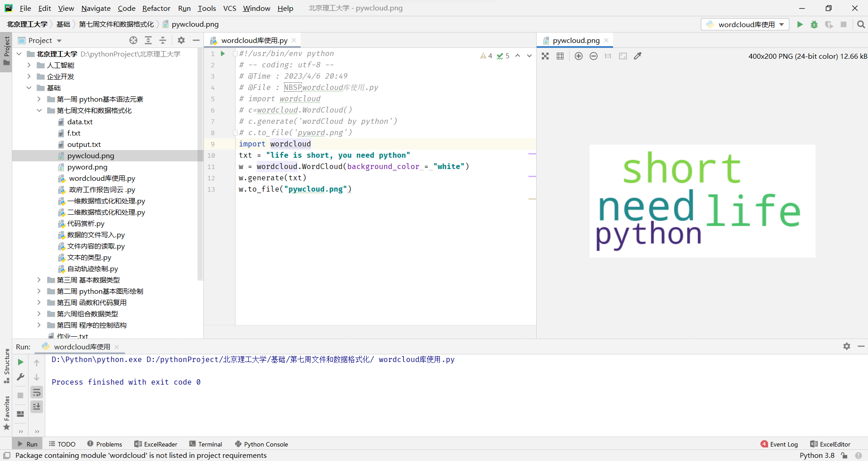
Task: Open the ExcelReader tool window
Action: coord(156,444)
